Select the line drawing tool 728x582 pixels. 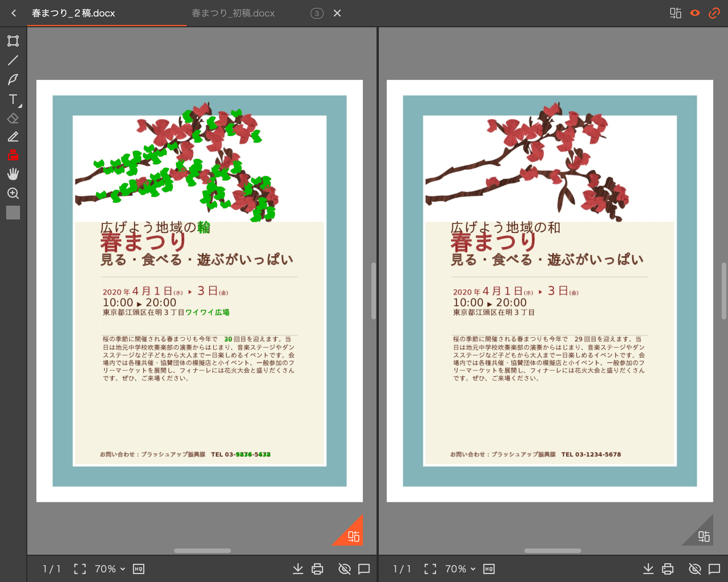click(x=13, y=61)
